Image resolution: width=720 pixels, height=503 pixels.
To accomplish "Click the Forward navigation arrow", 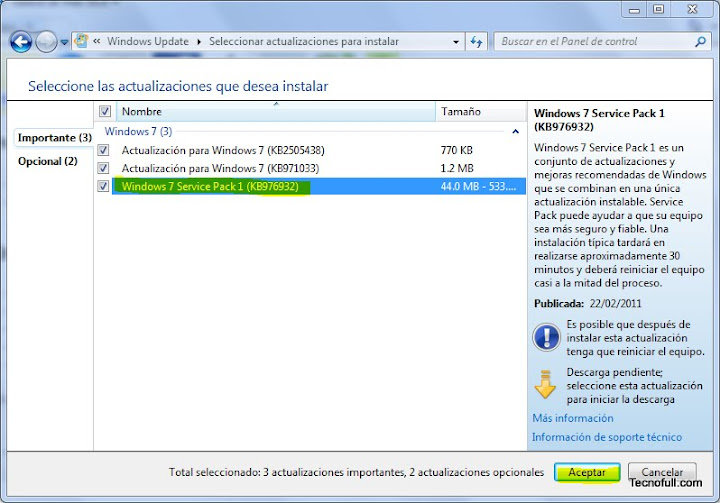I will (x=46, y=42).
